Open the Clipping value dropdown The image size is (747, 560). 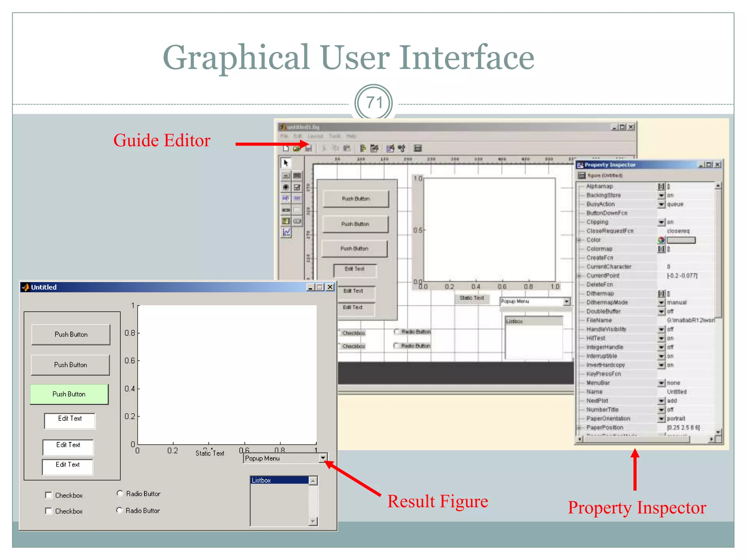click(x=661, y=222)
